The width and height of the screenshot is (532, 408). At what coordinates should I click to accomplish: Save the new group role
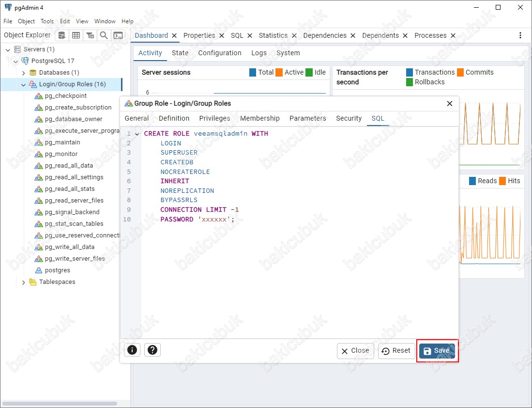437,351
